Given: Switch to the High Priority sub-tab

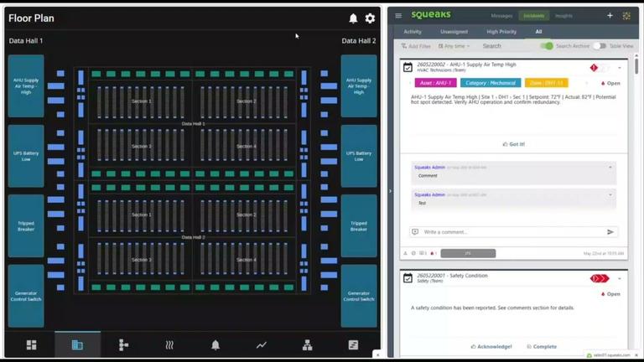Looking at the screenshot, I should tap(501, 32).
